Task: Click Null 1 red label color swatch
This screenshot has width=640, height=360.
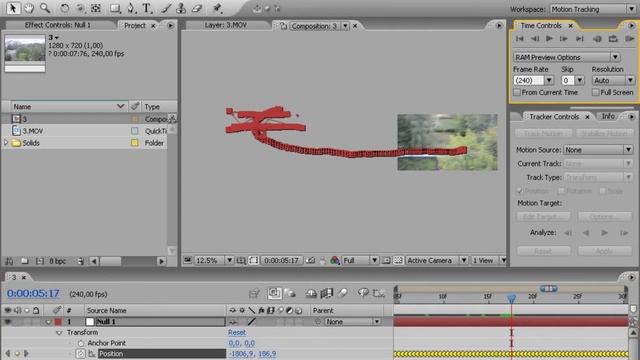Action: click(x=58, y=322)
